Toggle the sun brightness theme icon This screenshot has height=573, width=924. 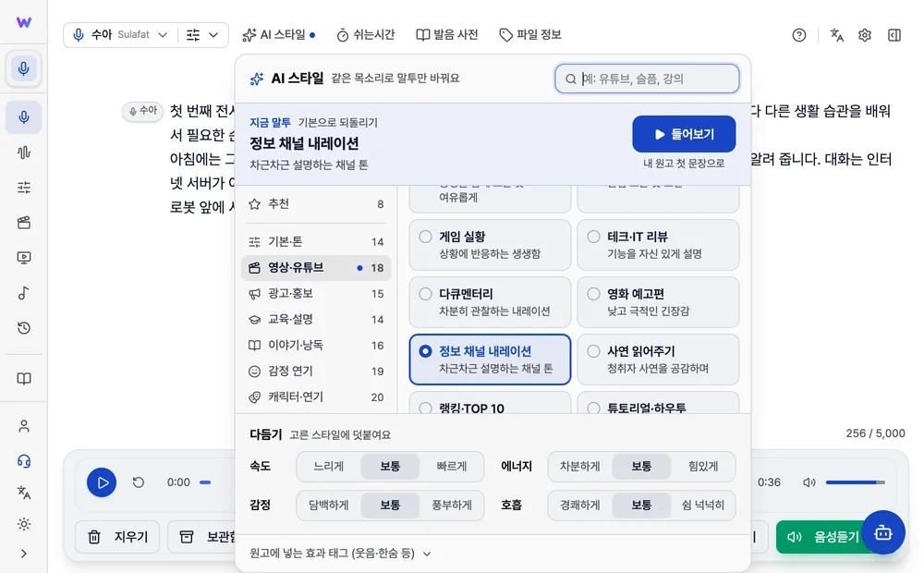point(24,523)
